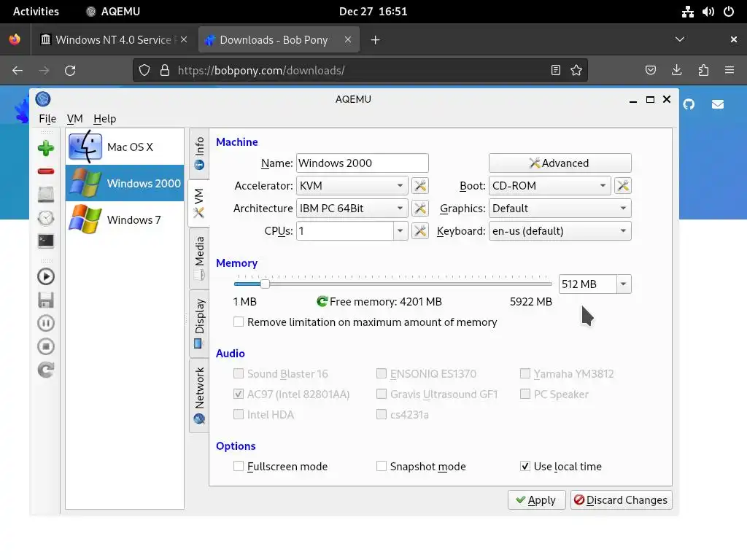The width and height of the screenshot is (747, 560).
Task: Open accelerator settings wrench icon
Action: [x=419, y=186]
